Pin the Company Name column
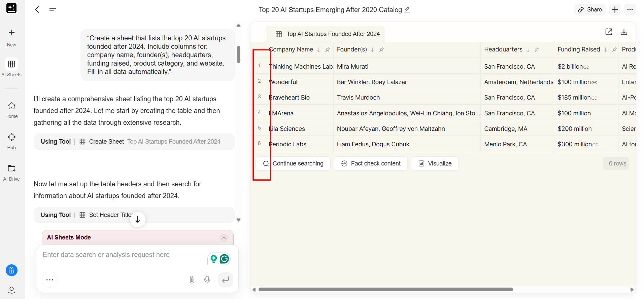This screenshot has width=644, height=299. pos(328,50)
